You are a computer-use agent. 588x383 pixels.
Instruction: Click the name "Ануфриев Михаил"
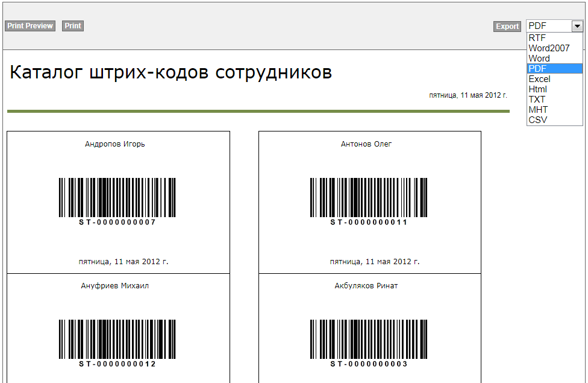click(114, 286)
